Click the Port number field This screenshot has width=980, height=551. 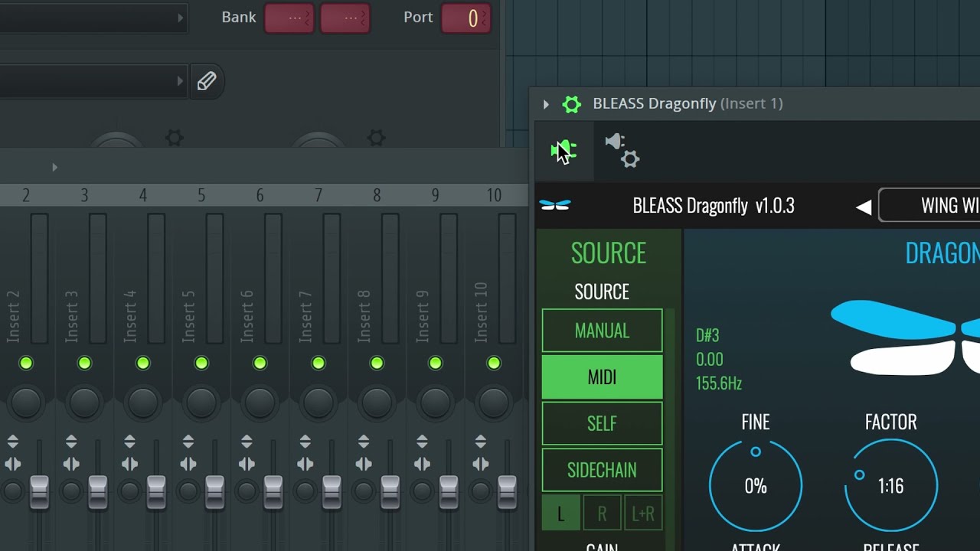[x=465, y=18]
